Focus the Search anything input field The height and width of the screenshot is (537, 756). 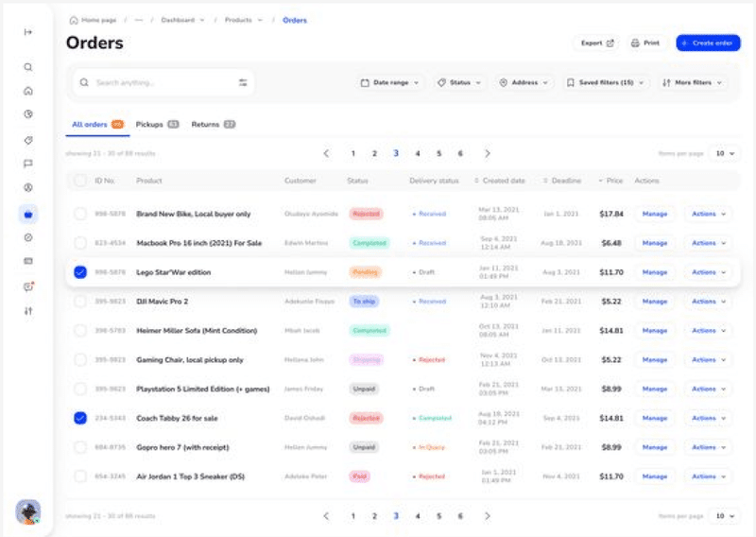click(x=163, y=82)
